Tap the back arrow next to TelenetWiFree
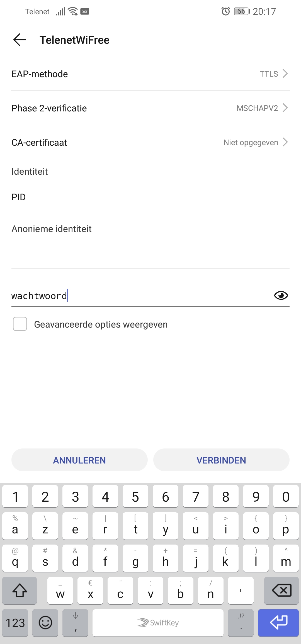 pyautogui.click(x=20, y=40)
